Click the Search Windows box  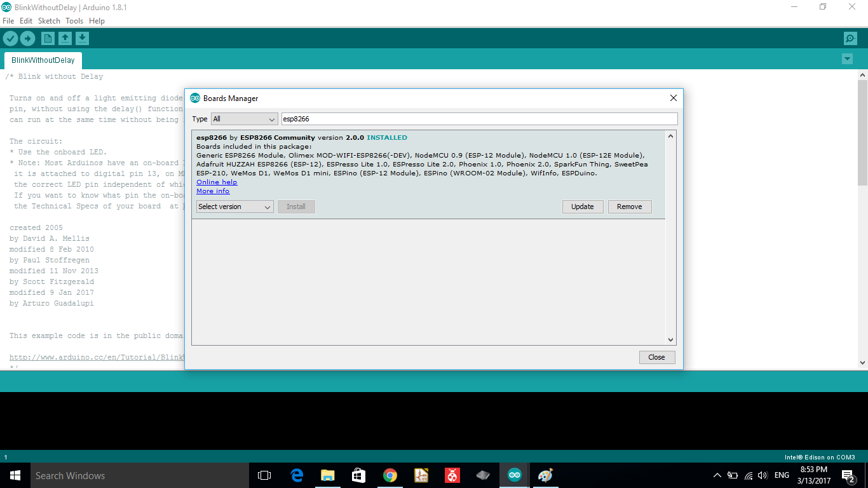139,475
